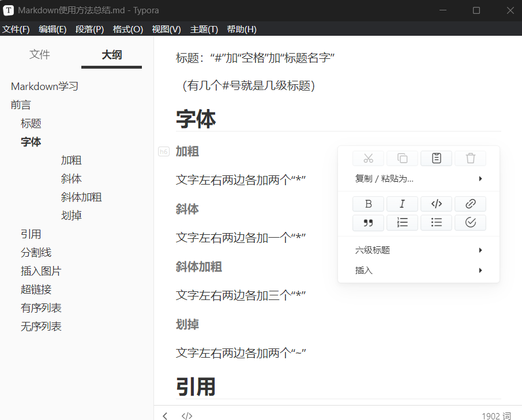Viewport: 522px width, 420px height.
Task: Open the 视图(V) menu
Action: tap(166, 29)
